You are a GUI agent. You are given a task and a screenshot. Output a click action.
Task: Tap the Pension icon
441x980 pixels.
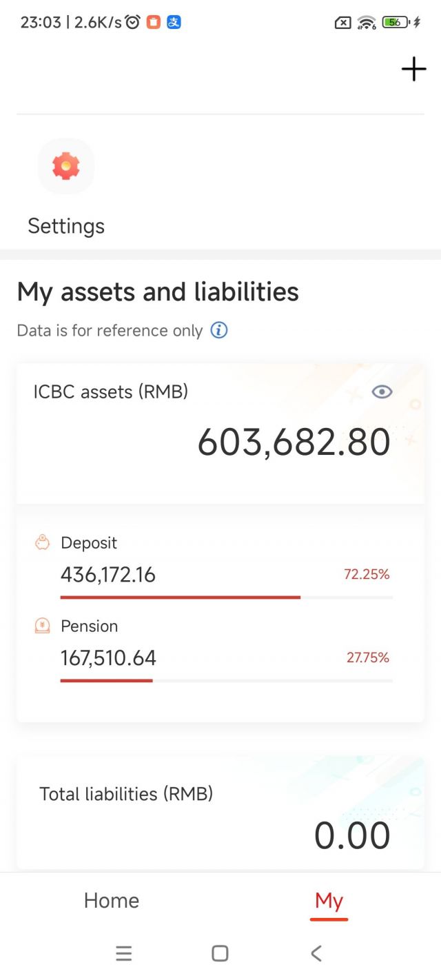click(x=43, y=626)
